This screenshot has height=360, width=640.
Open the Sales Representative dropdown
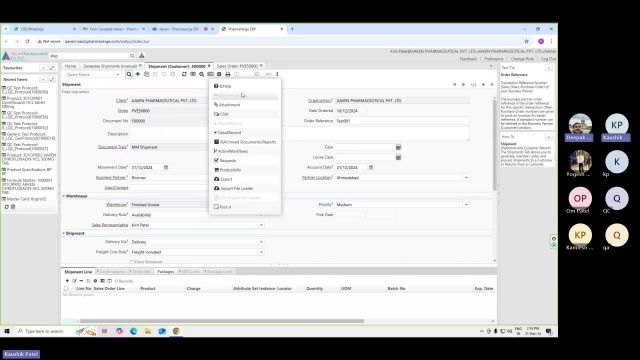coord(261,225)
